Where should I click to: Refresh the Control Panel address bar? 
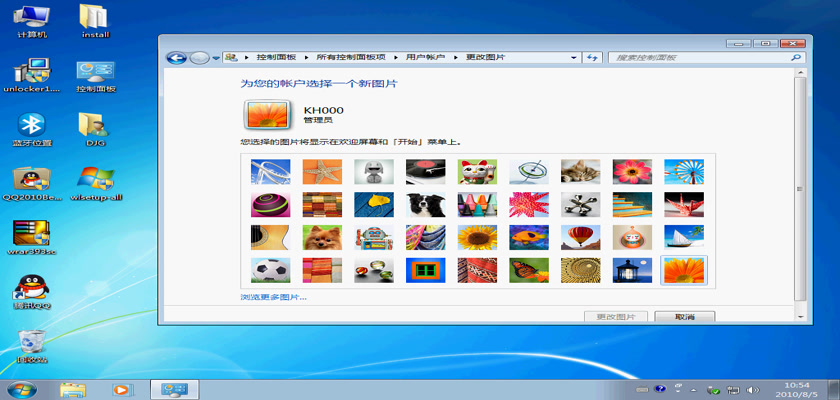[x=592, y=58]
